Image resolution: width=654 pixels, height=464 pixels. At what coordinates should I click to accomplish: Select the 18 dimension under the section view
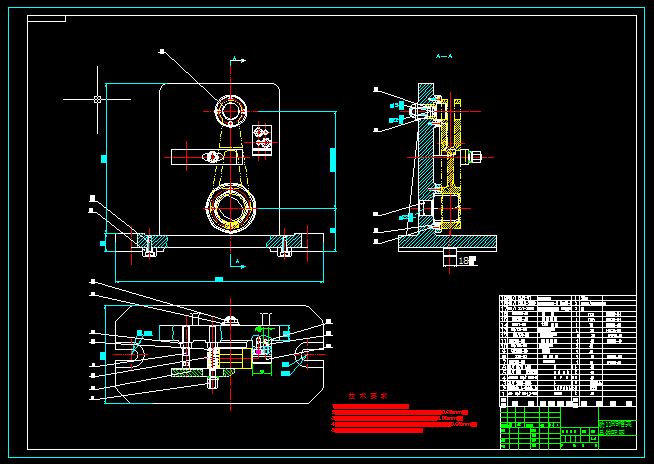pos(463,261)
